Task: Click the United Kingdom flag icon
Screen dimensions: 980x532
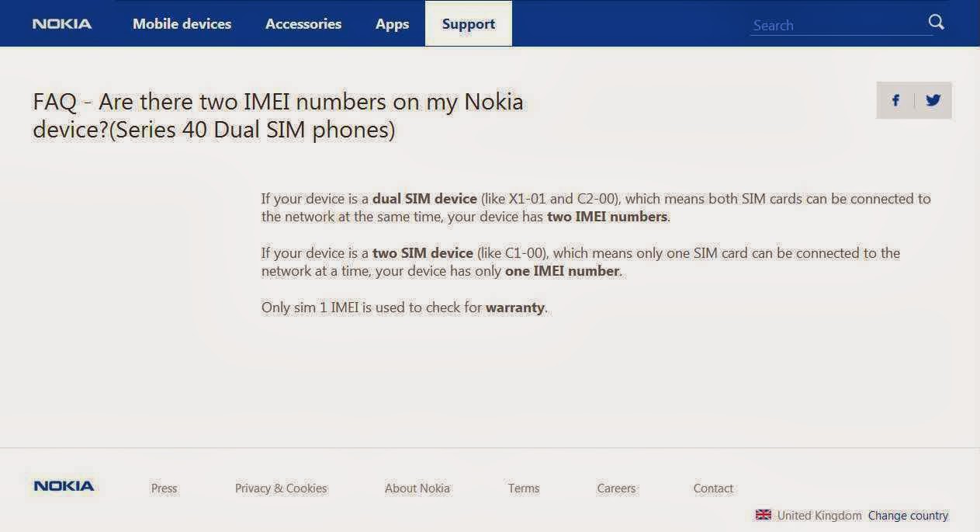Action: (763, 515)
